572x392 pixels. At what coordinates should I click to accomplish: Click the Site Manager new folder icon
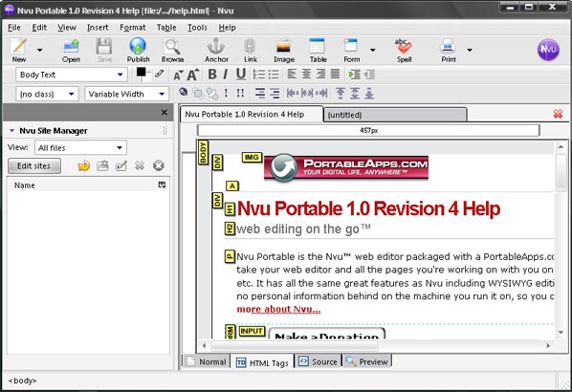[x=102, y=166]
